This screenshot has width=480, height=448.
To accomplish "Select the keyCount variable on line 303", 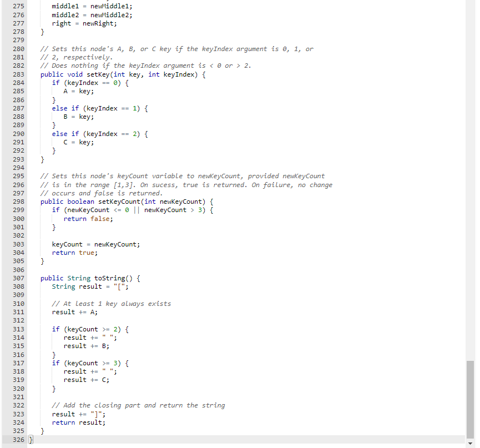I will 67,244.
